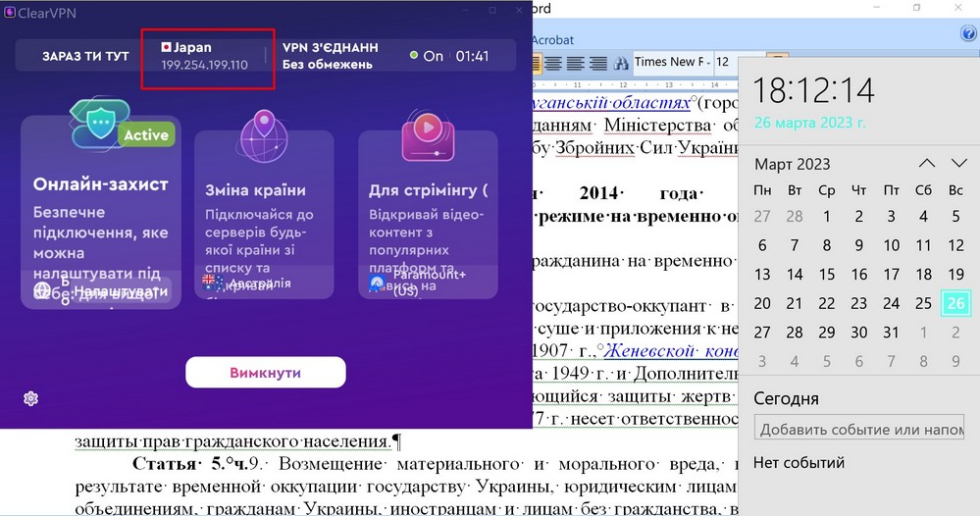Image resolution: width=980 pixels, height=516 pixels.
Task: Select March 26 in the calendar
Action: [955, 303]
